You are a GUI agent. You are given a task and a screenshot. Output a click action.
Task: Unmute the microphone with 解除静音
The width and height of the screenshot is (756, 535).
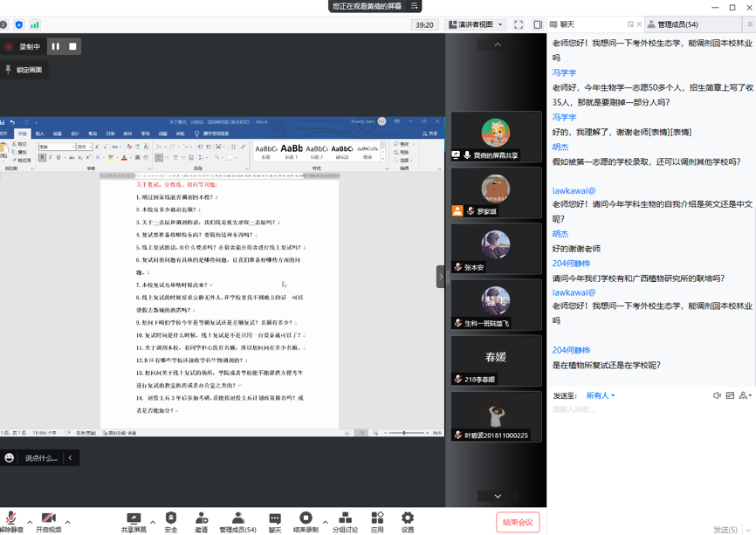tap(11, 521)
